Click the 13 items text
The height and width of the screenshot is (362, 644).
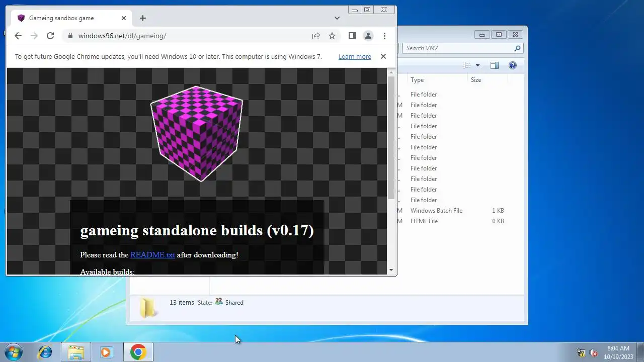182,302
